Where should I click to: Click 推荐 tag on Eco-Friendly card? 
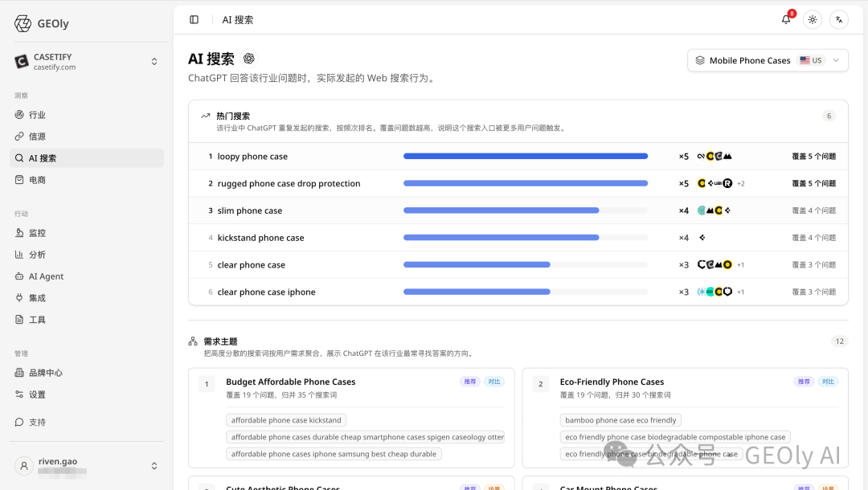[804, 382]
